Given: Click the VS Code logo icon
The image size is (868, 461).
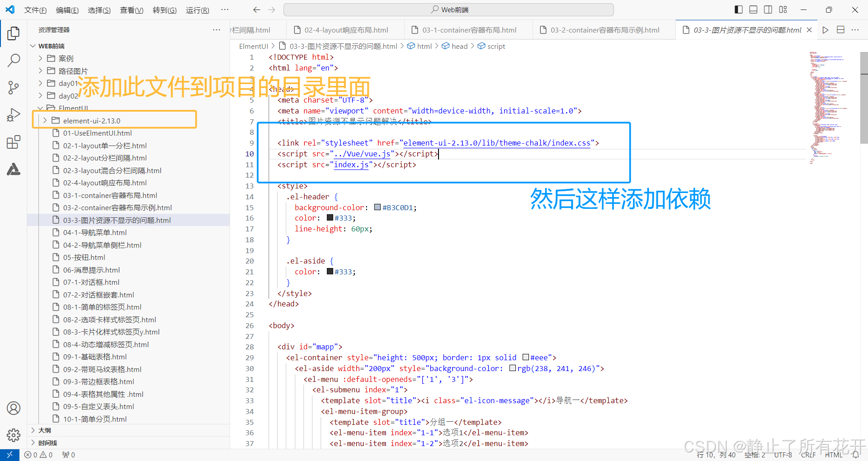Looking at the screenshot, I should [10, 9].
